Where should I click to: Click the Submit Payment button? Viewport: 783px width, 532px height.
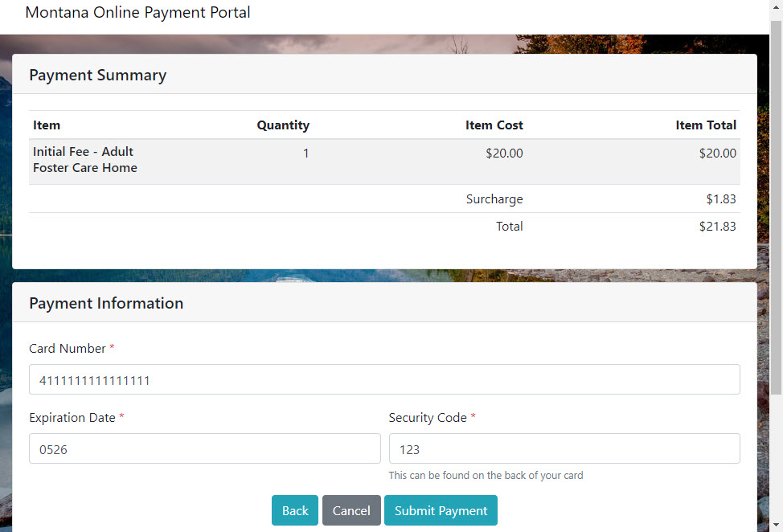coord(441,510)
